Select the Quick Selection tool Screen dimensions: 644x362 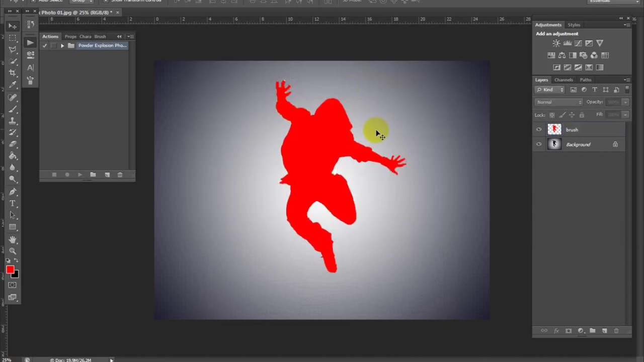(13, 61)
